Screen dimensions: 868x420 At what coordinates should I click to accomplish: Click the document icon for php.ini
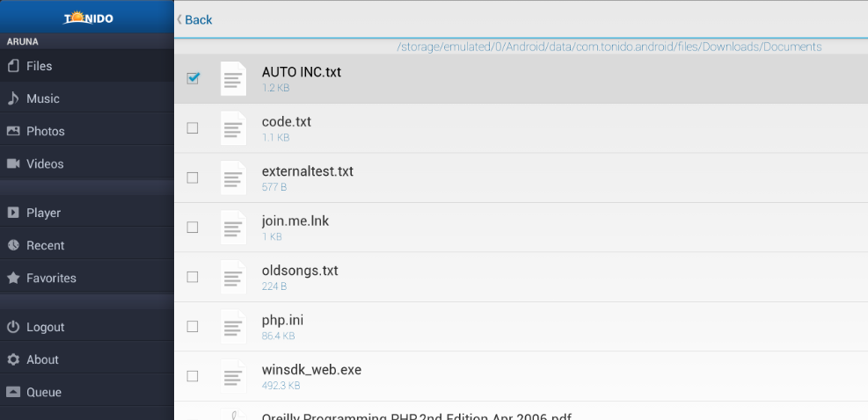(x=233, y=327)
